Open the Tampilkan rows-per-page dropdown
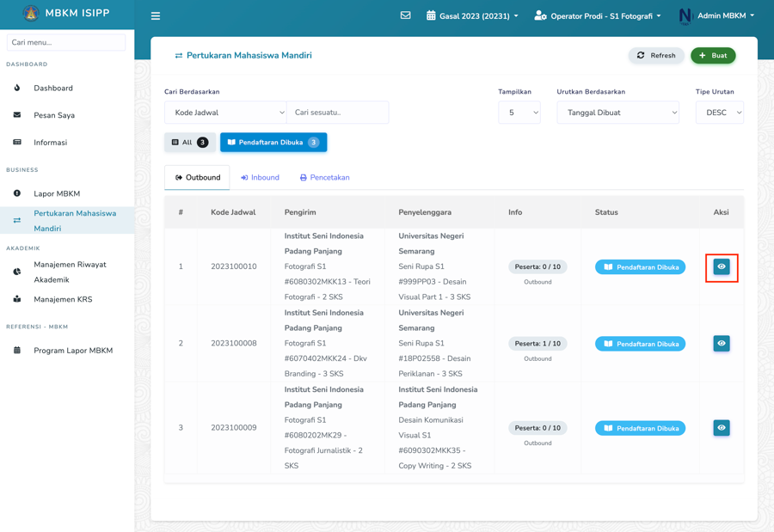 [519, 113]
